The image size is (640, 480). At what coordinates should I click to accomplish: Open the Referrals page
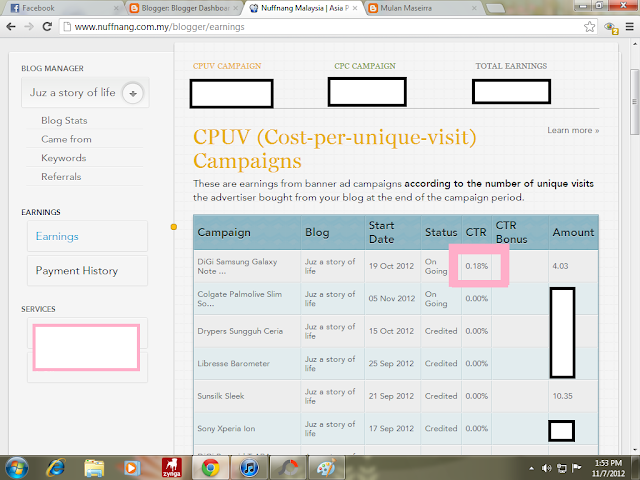(61, 177)
